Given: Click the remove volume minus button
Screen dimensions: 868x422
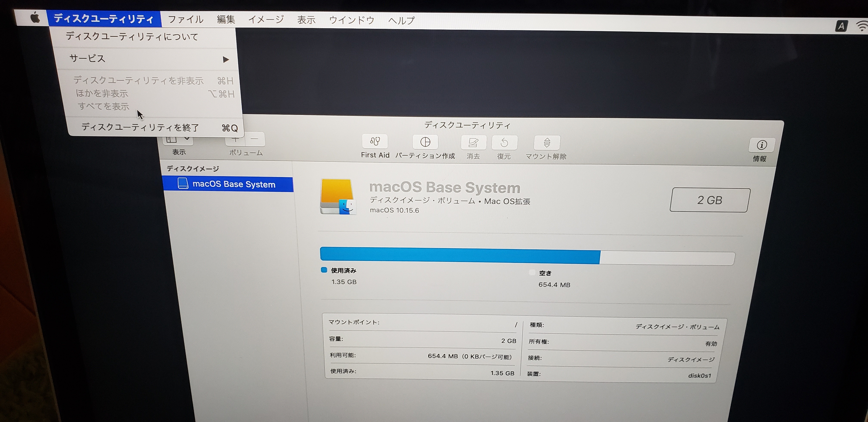Looking at the screenshot, I should [x=255, y=139].
